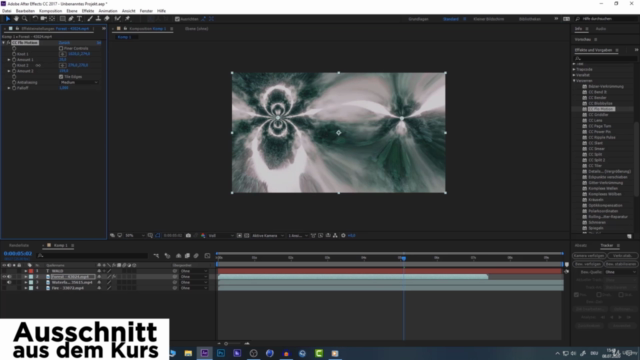Click the channel RGB icon in viewer
This screenshot has height=360, width=640.
[203, 236]
